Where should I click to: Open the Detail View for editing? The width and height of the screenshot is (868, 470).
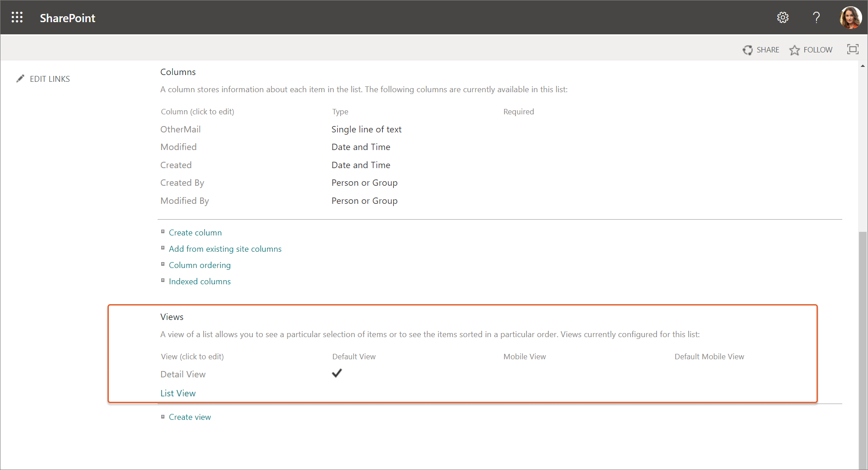183,374
